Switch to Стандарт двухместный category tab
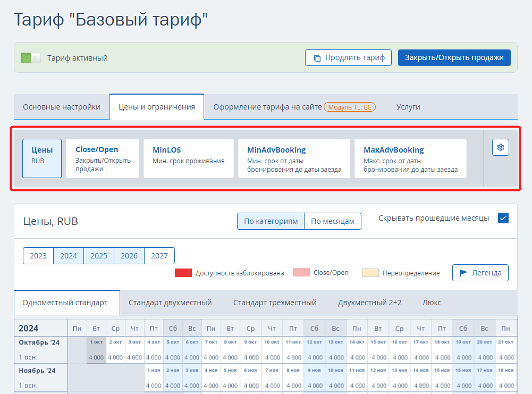532x394 pixels. (170, 303)
